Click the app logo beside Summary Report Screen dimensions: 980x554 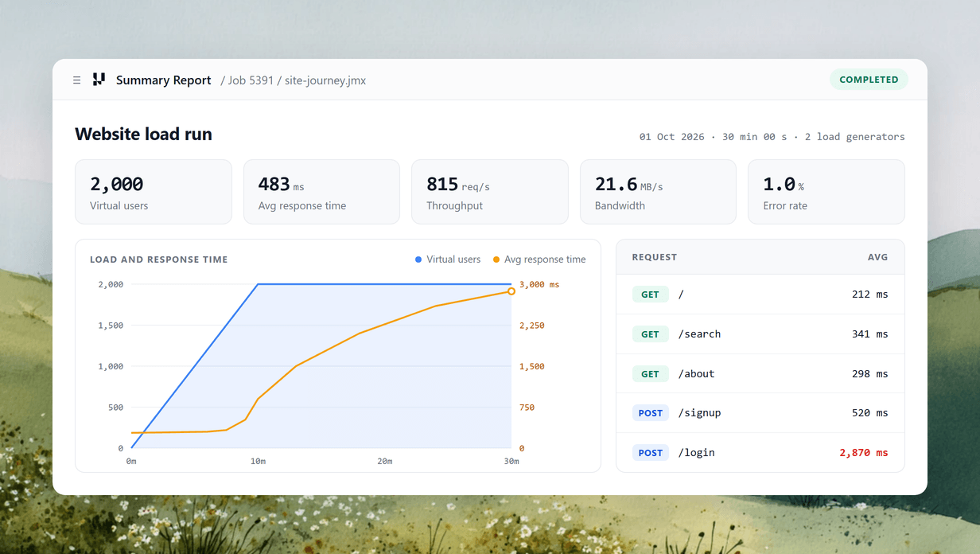point(99,80)
